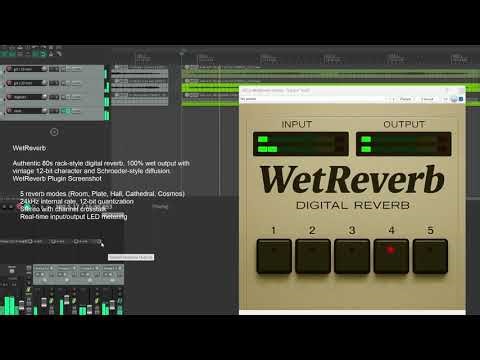Screen dimensions: 480x360
Task: Click the first mixer channel's fader handle
Action: point(44,302)
